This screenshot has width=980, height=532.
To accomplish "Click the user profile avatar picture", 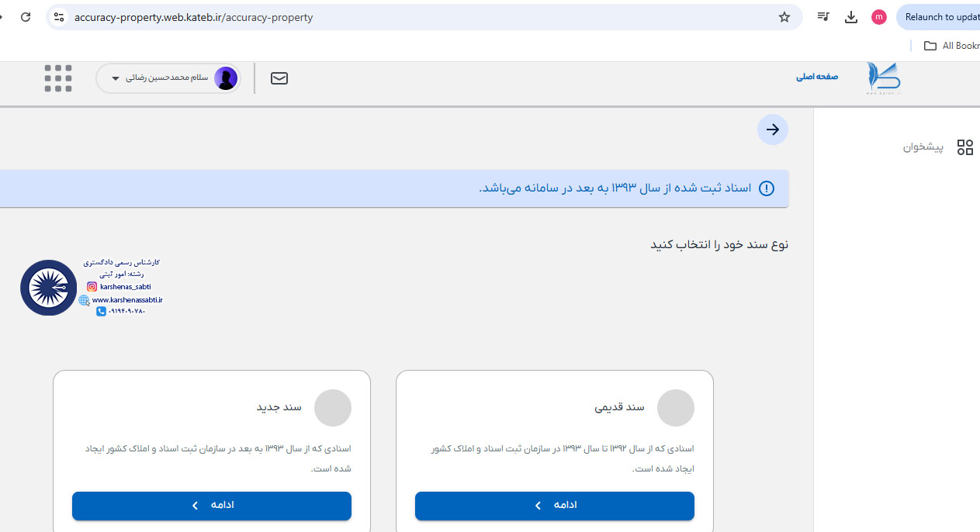I will [226, 78].
